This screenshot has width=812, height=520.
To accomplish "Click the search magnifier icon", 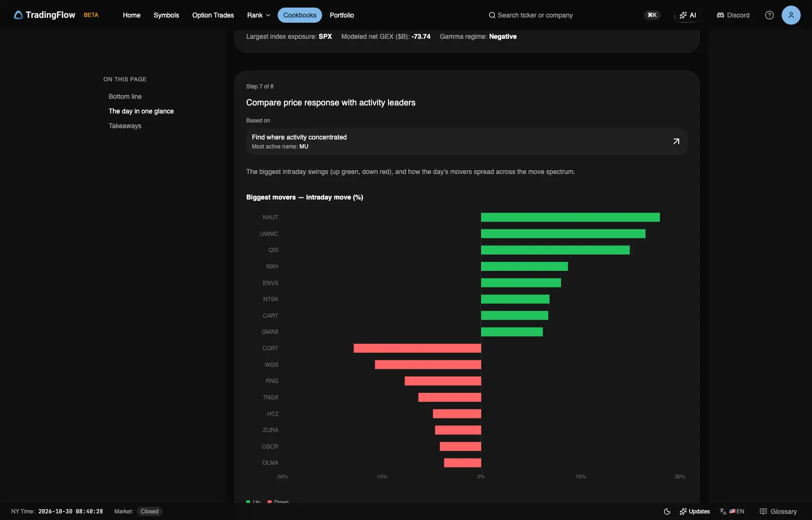I will (492, 15).
